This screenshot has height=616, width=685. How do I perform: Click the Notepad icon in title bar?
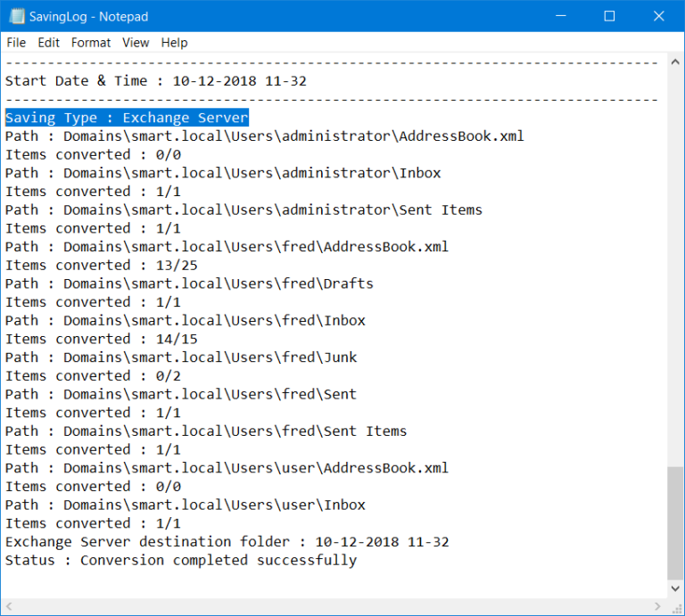[17, 17]
